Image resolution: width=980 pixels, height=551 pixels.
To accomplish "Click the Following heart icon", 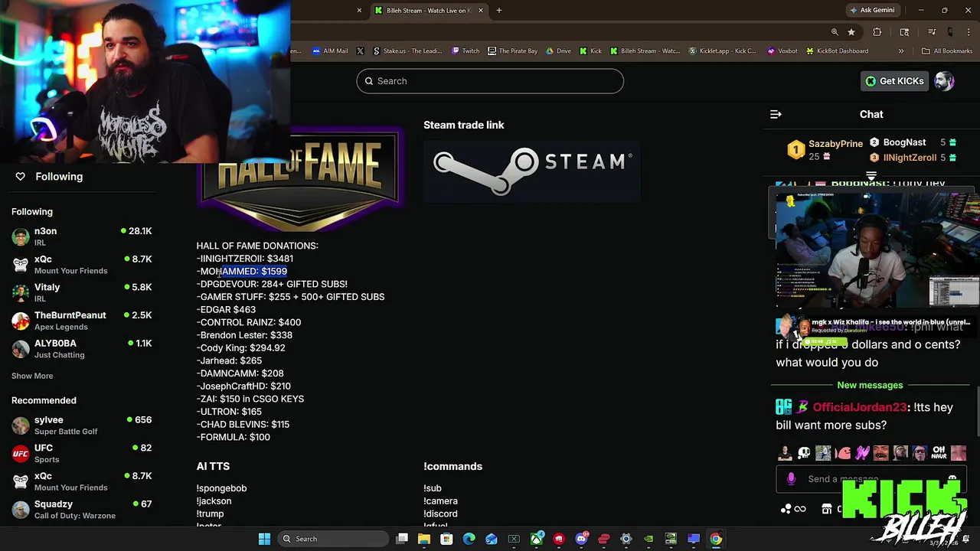I will click(x=20, y=176).
